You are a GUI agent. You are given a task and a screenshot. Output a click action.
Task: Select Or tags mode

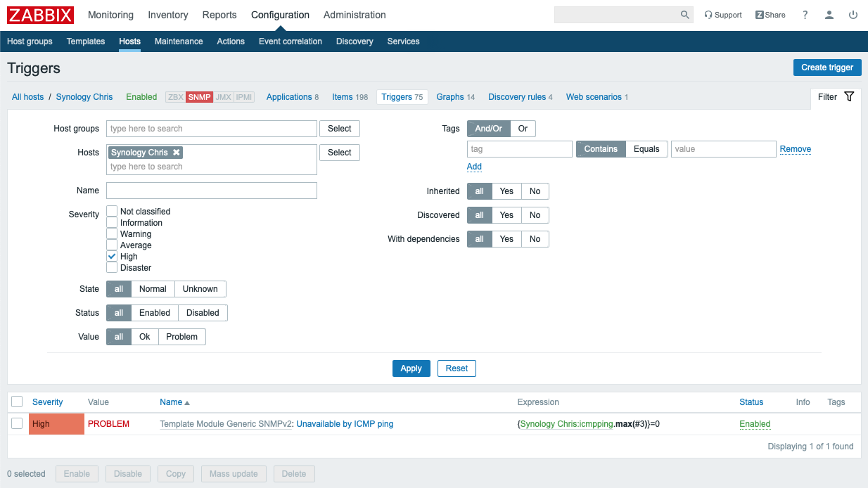(x=523, y=129)
